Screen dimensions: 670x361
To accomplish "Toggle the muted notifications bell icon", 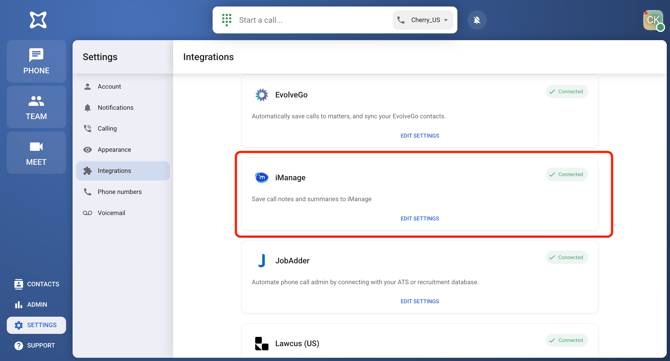I will (x=477, y=20).
